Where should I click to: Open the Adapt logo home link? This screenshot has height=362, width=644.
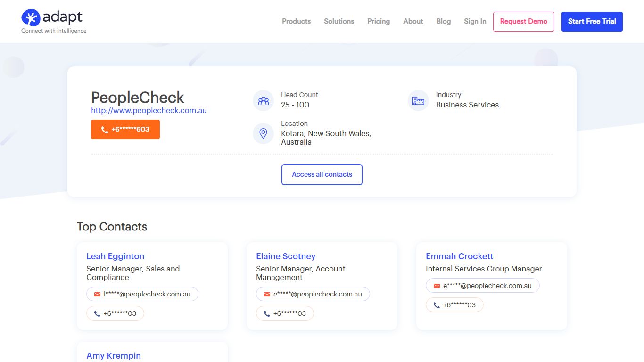pyautogui.click(x=54, y=21)
